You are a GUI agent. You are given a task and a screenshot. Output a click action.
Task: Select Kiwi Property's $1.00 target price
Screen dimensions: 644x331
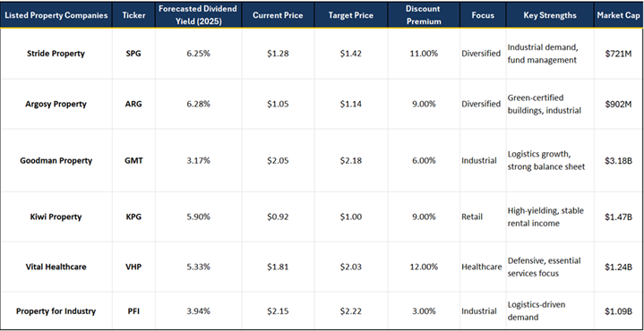[x=350, y=217]
